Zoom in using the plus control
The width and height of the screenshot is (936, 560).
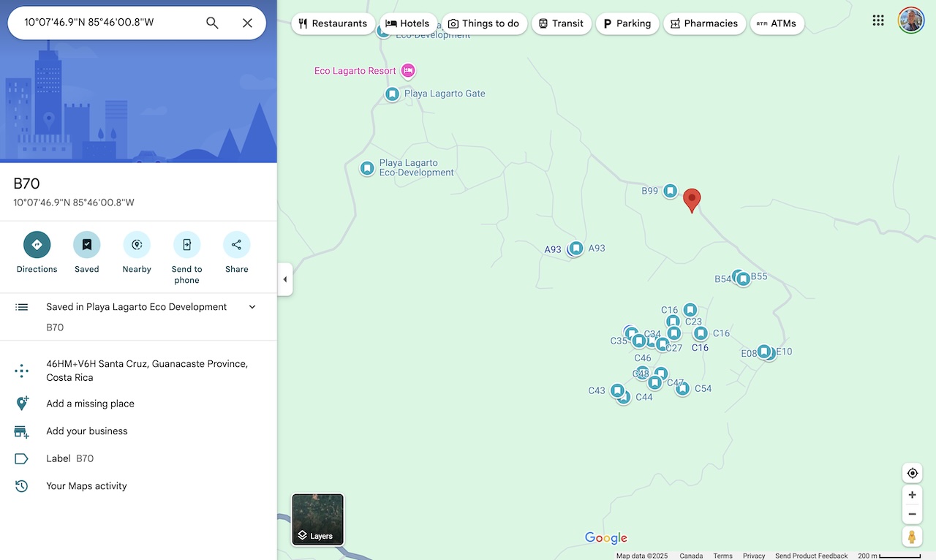912,494
